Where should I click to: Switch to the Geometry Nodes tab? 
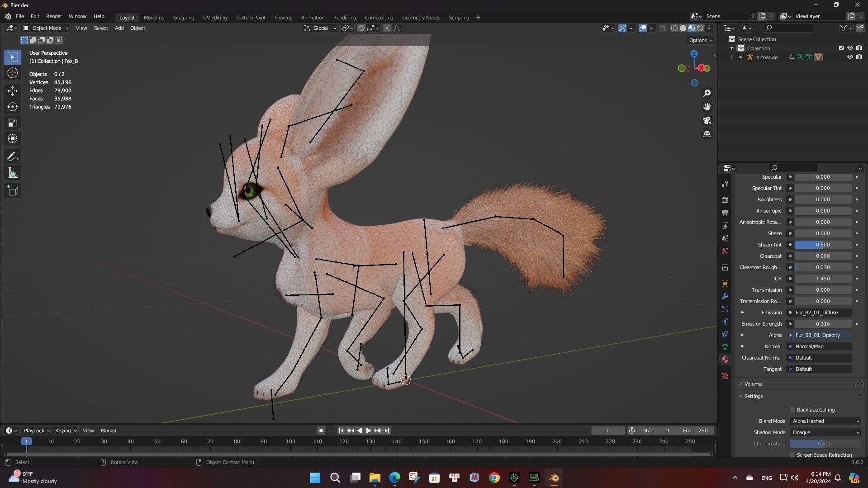pyautogui.click(x=421, y=18)
